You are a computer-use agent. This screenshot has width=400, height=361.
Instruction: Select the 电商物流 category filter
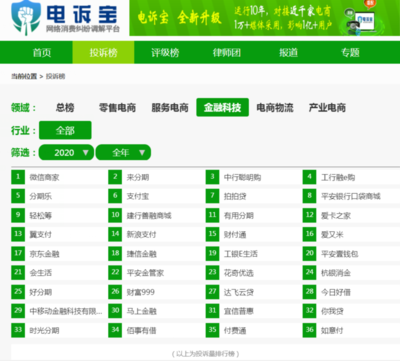click(275, 107)
